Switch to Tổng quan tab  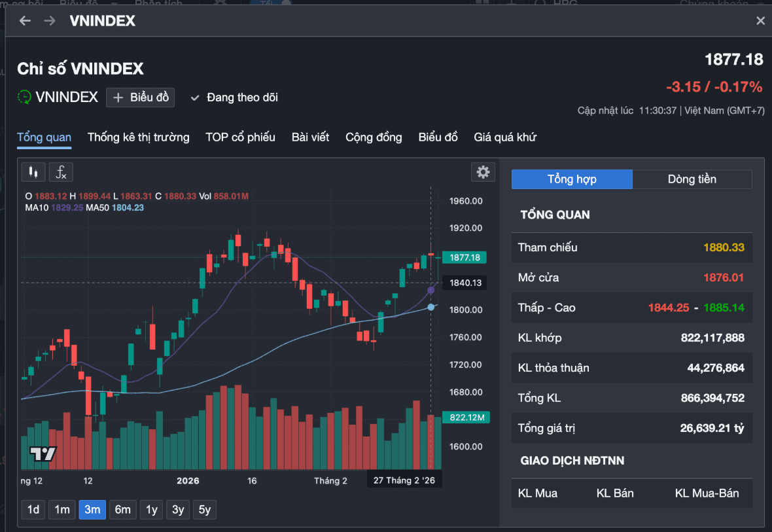[44, 137]
